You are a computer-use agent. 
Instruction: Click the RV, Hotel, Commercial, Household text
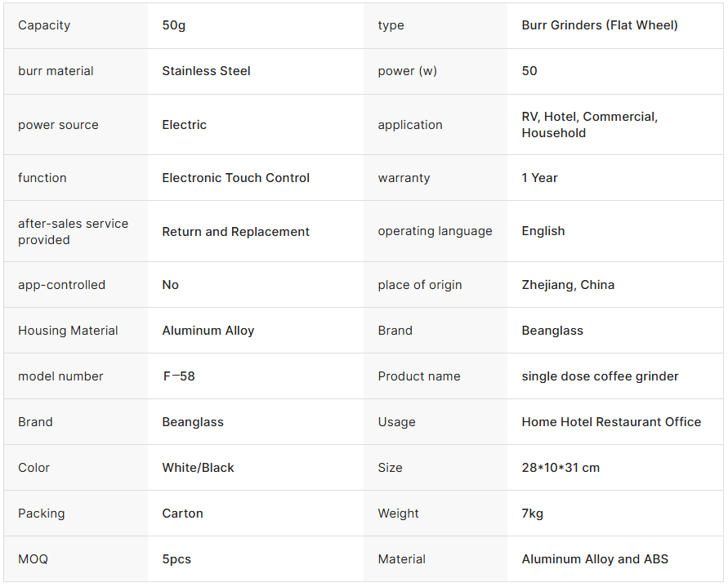589,125
